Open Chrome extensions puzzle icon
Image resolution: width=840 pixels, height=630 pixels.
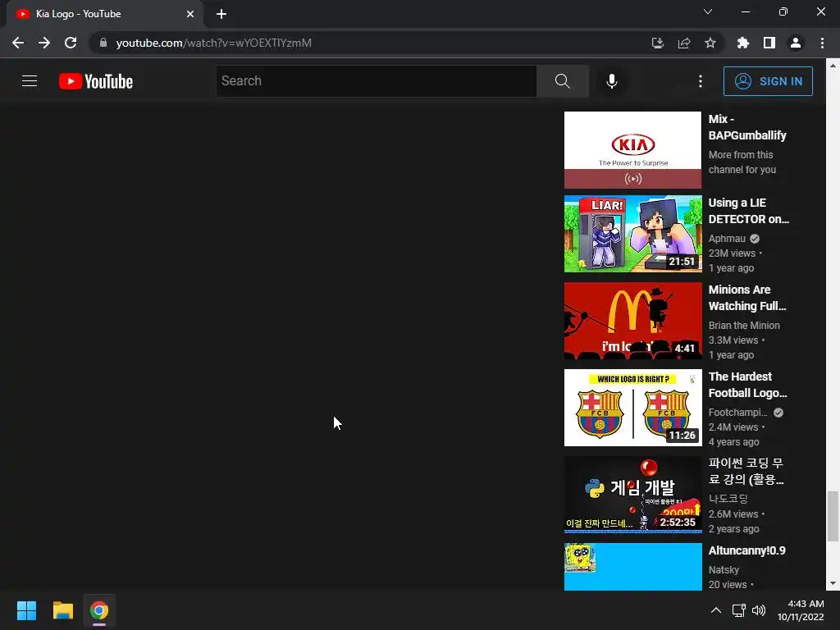coord(742,43)
